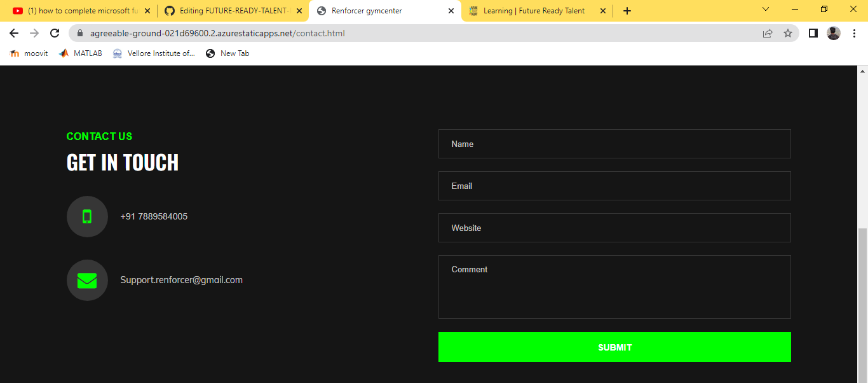Click the envelope icon beside the email address
This screenshot has width=868, height=383.
pos(87,280)
